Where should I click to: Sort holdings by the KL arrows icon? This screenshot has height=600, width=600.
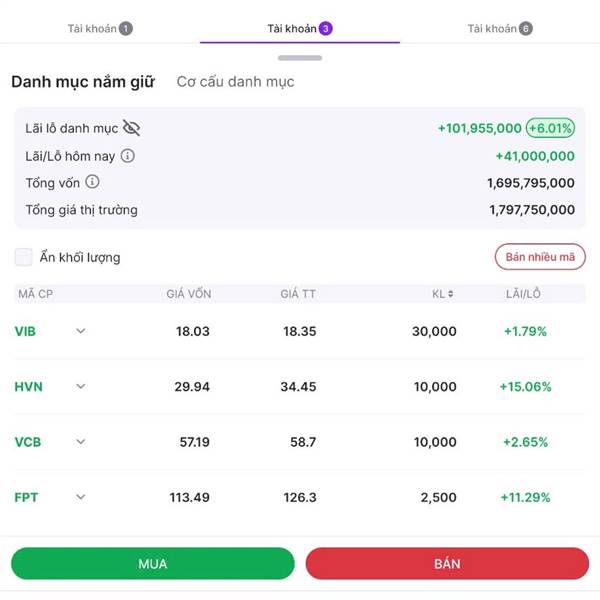[451, 294]
